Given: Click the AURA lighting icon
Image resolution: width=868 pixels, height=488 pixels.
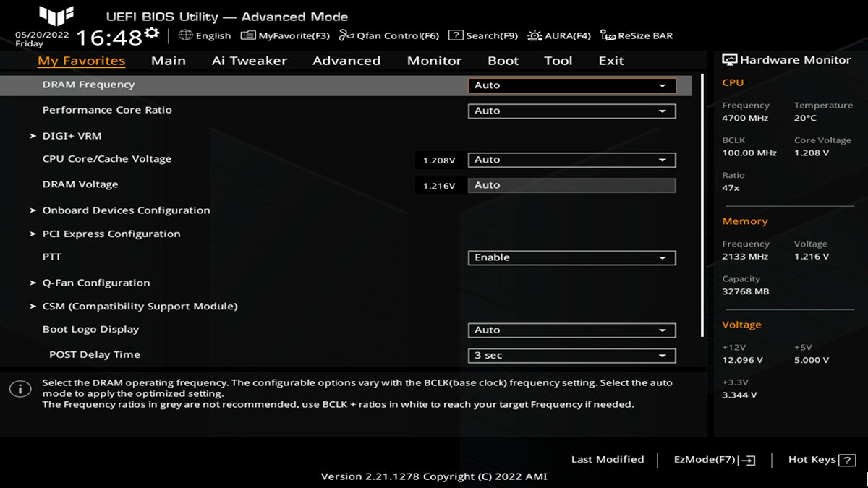Looking at the screenshot, I should [x=535, y=35].
